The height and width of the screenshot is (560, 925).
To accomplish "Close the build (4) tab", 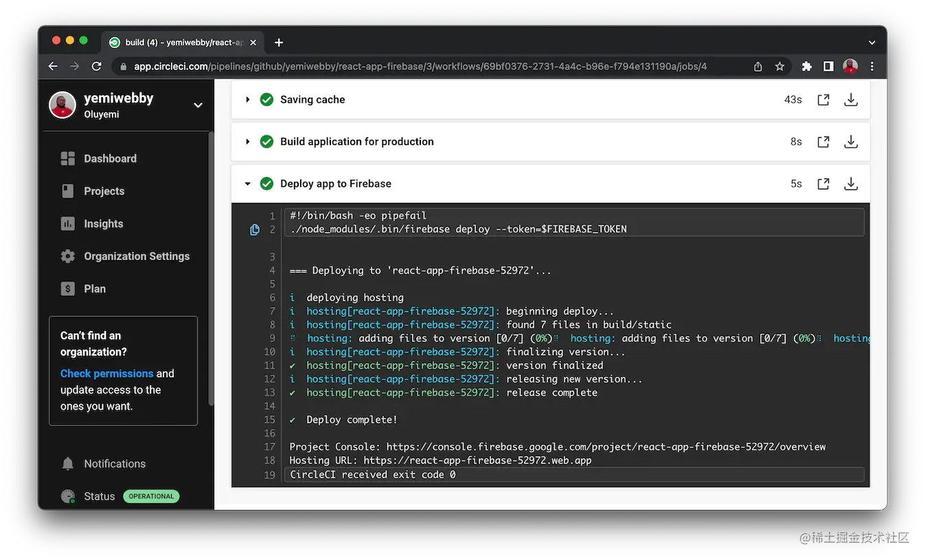I will [253, 43].
